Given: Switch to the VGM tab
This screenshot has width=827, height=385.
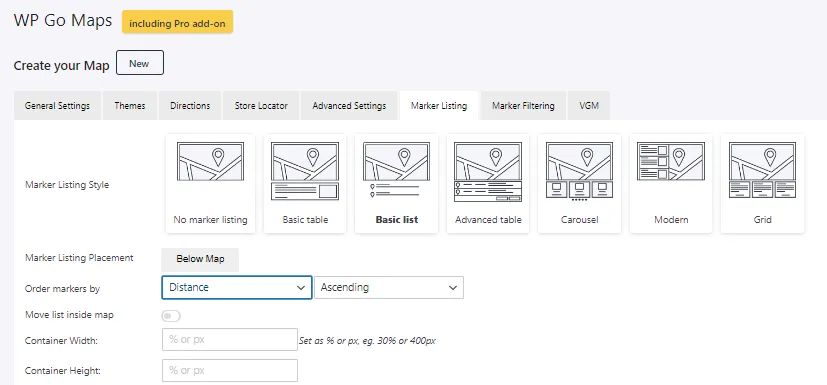Looking at the screenshot, I should (589, 105).
